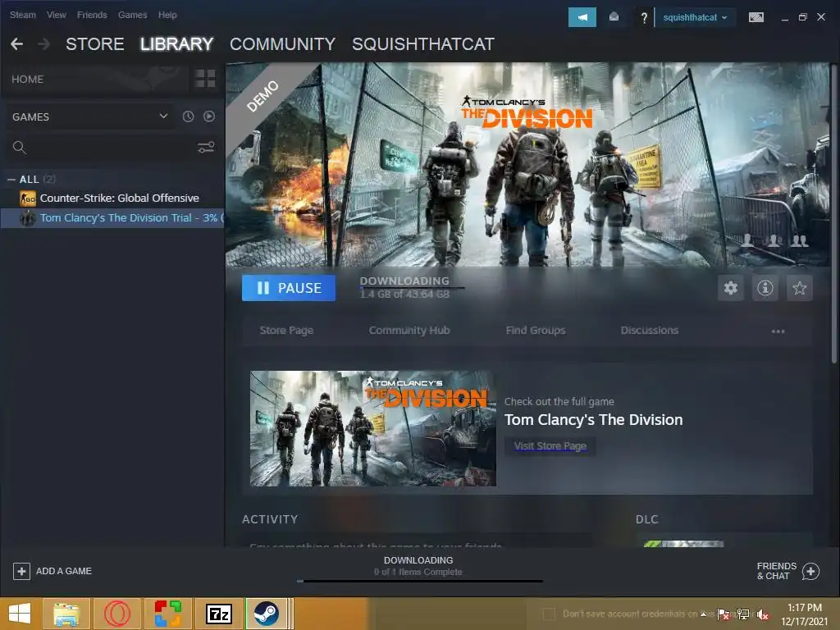The width and height of the screenshot is (840, 630).
Task: Click the Action Center flag tray icon
Action: 724,614
